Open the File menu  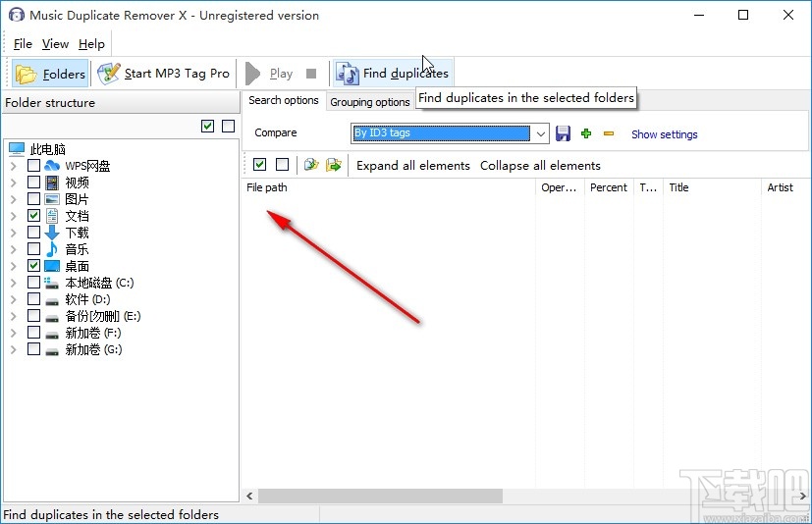pyautogui.click(x=23, y=44)
